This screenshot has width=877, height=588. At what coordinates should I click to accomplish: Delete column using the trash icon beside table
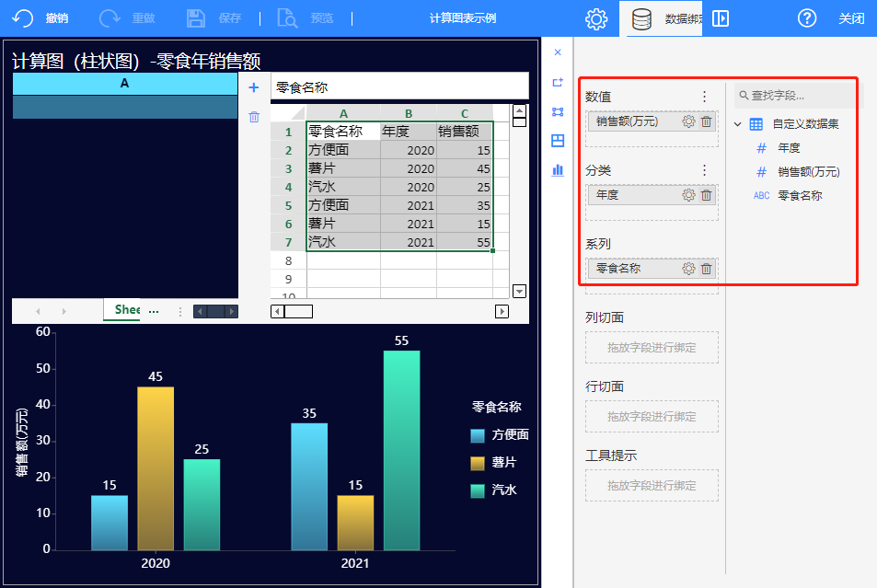coord(254,117)
